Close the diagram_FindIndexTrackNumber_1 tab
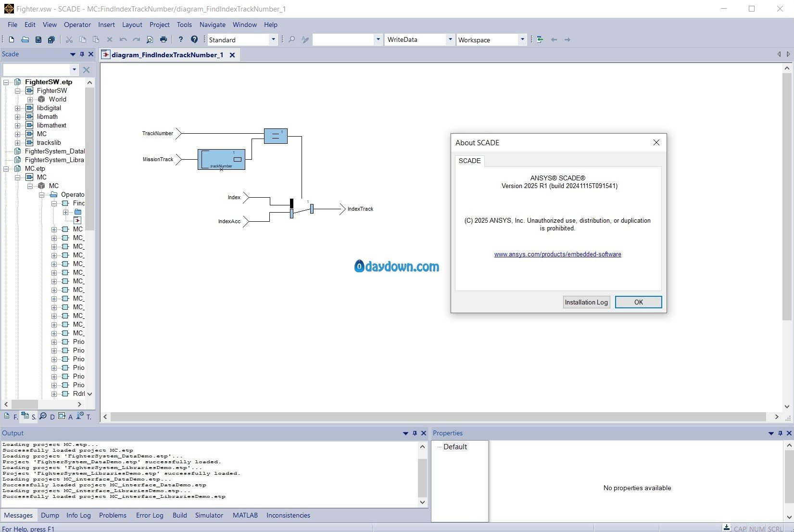This screenshot has width=794, height=532. point(232,55)
